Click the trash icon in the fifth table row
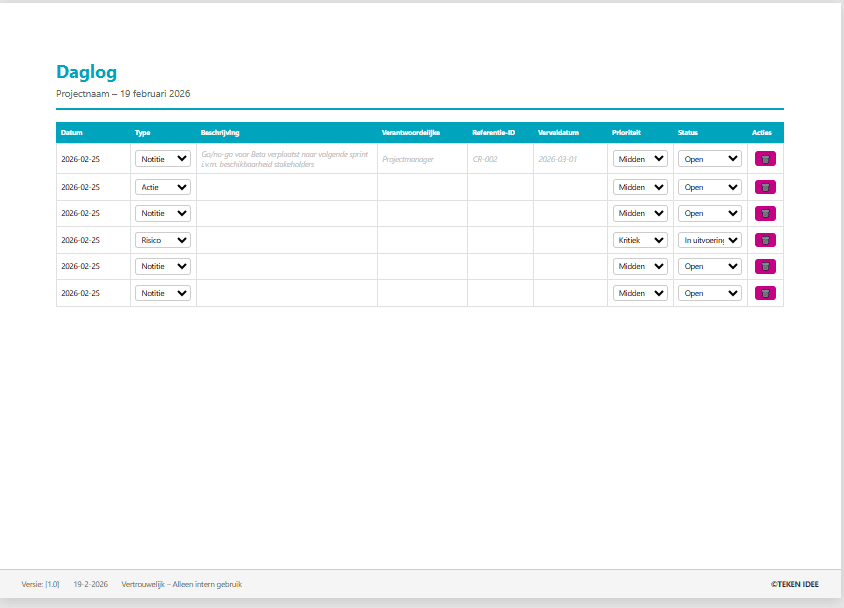Image resolution: width=844 pixels, height=608 pixels. point(765,266)
